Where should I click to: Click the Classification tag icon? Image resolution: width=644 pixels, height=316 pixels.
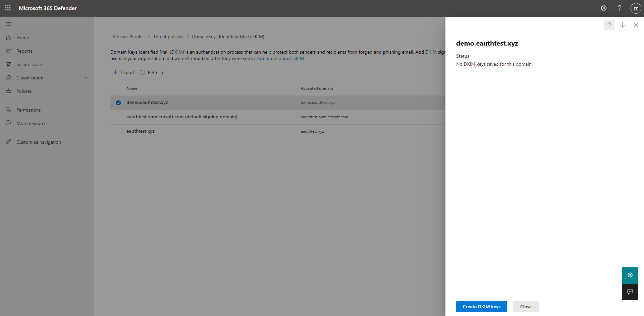[8, 78]
